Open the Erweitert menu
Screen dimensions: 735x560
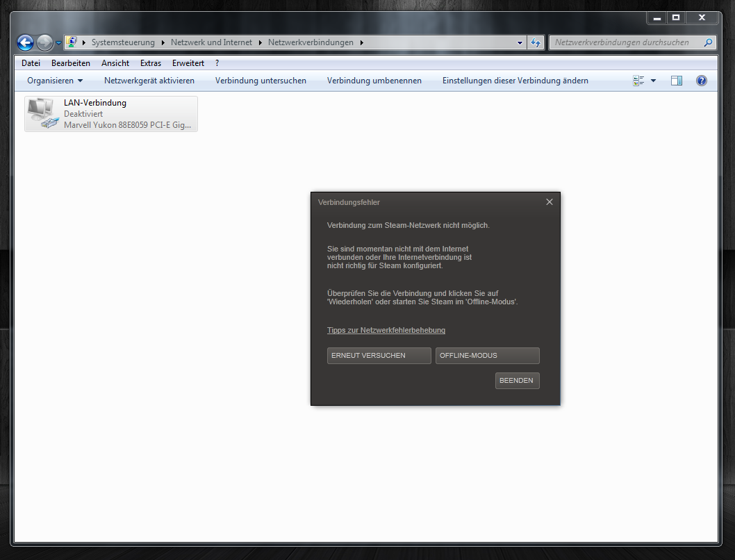click(x=188, y=63)
